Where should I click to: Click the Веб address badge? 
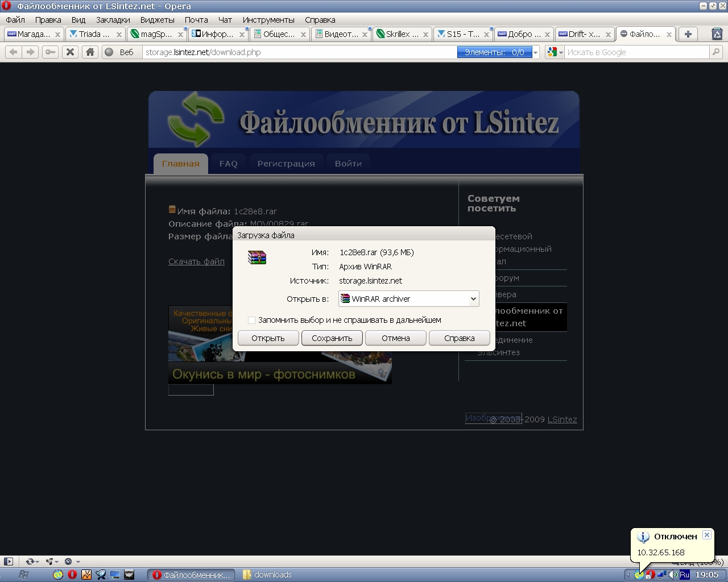click(x=121, y=52)
